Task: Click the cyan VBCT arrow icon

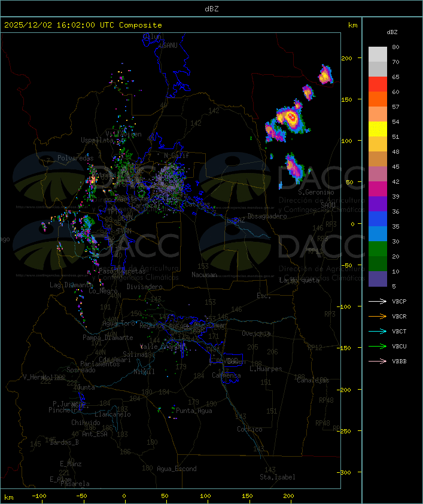Action: 378,332
